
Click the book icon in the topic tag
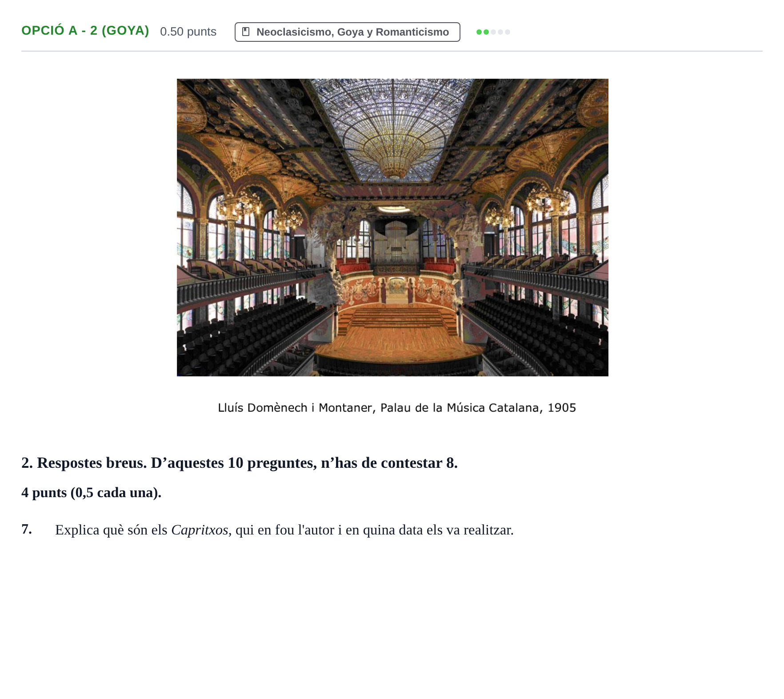[246, 32]
